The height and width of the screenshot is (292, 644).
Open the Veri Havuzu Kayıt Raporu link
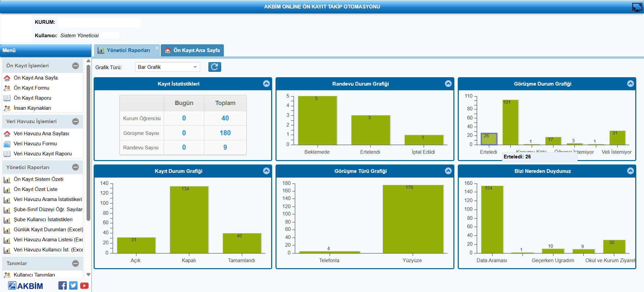43,154
